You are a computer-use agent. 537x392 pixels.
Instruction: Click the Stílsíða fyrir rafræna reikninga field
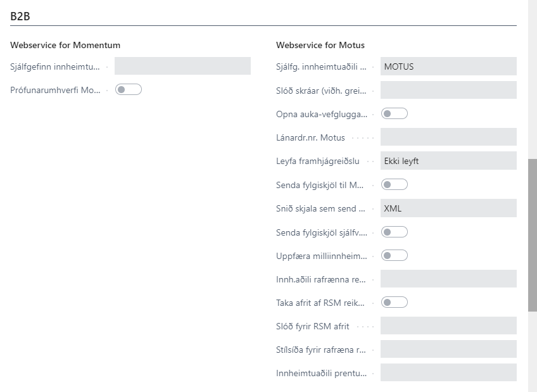point(448,350)
